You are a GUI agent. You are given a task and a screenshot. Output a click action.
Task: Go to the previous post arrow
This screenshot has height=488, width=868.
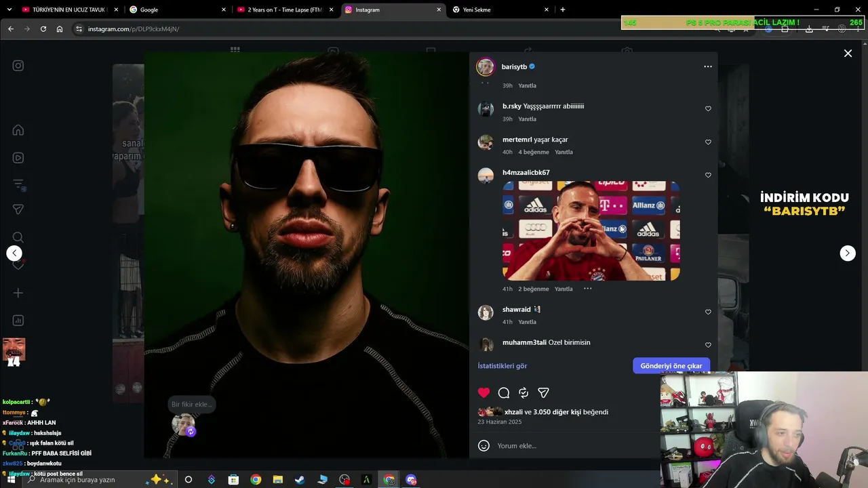click(14, 253)
